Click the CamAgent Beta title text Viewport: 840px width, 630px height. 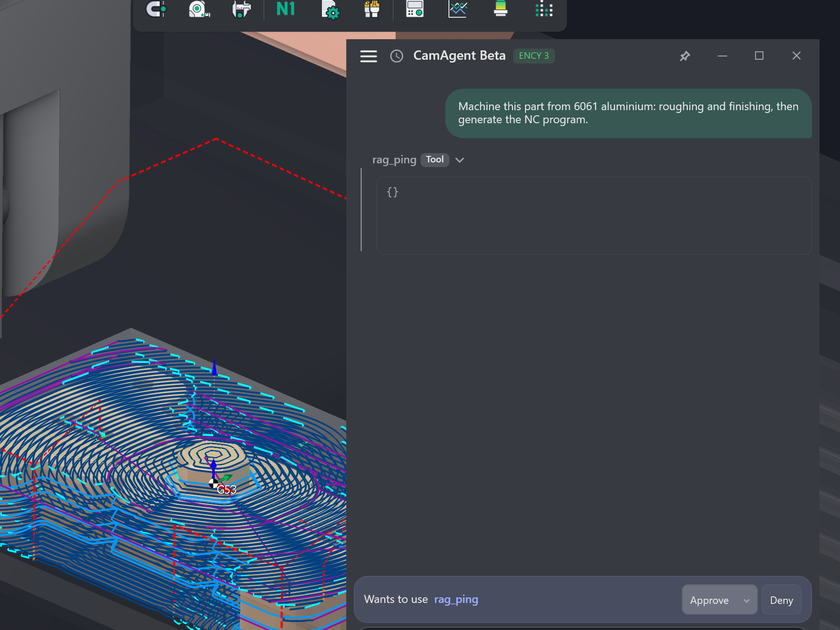click(x=459, y=56)
